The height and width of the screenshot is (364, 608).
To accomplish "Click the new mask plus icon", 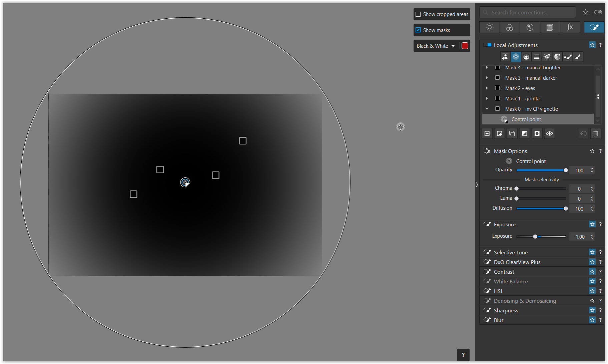I will [x=487, y=134].
